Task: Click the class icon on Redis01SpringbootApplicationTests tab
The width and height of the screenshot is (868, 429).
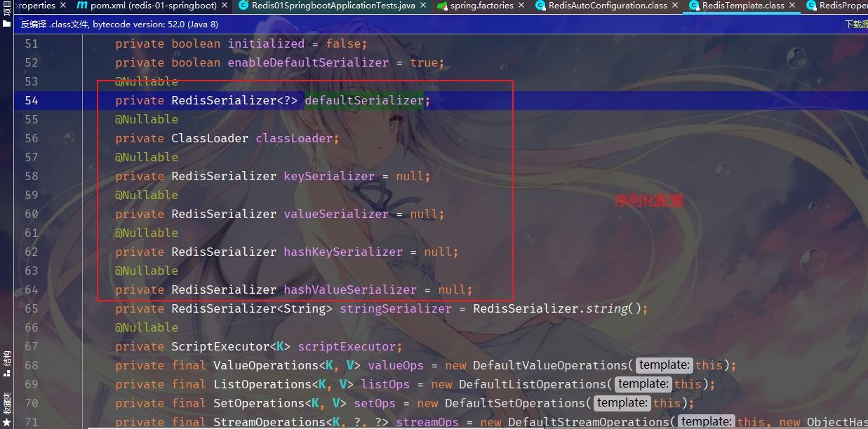Action: [x=243, y=6]
